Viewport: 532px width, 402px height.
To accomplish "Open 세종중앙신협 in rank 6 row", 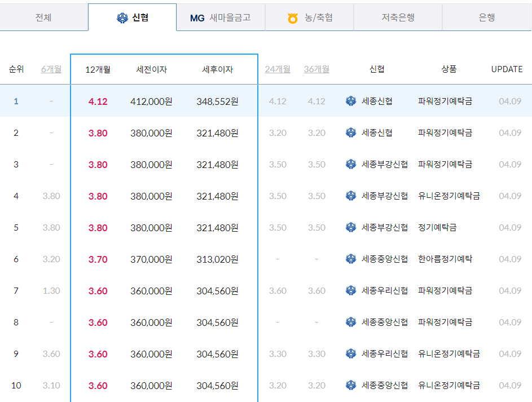I will click(385, 259).
